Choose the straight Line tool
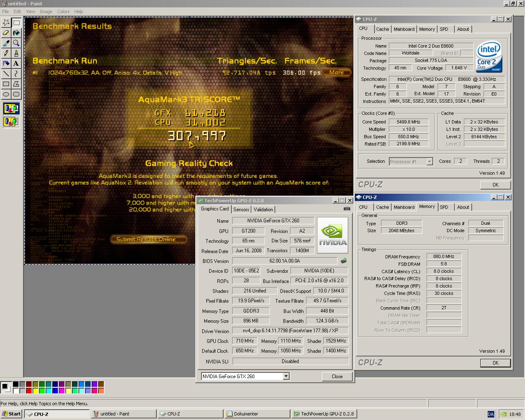 (6, 74)
